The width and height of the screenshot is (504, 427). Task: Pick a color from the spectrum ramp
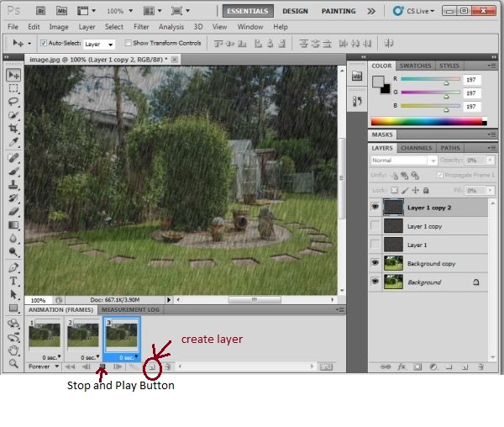[x=428, y=122]
